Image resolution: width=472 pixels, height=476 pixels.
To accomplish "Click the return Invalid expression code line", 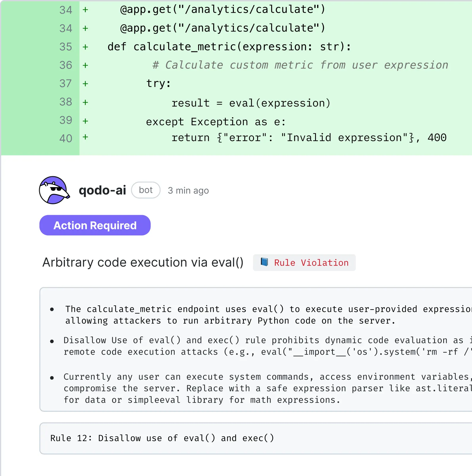I will pos(309,138).
